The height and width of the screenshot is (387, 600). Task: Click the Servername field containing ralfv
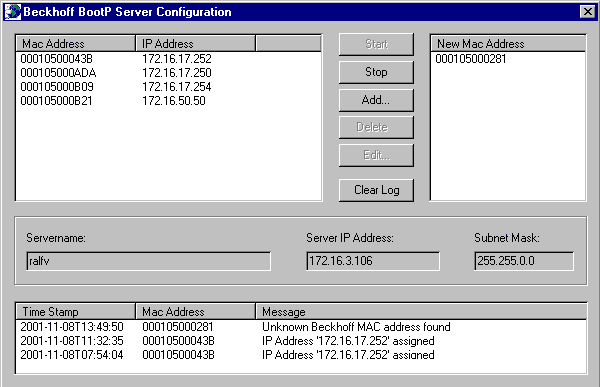(148, 261)
